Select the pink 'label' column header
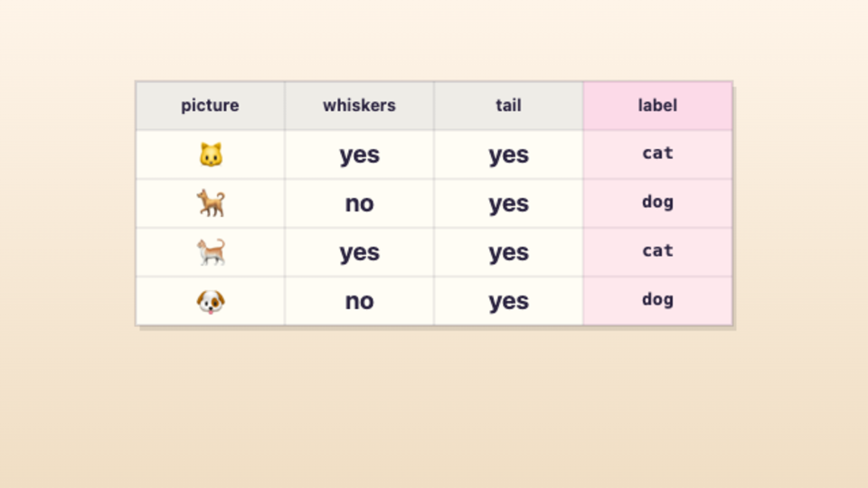Image resolution: width=868 pixels, height=488 pixels. 657,106
